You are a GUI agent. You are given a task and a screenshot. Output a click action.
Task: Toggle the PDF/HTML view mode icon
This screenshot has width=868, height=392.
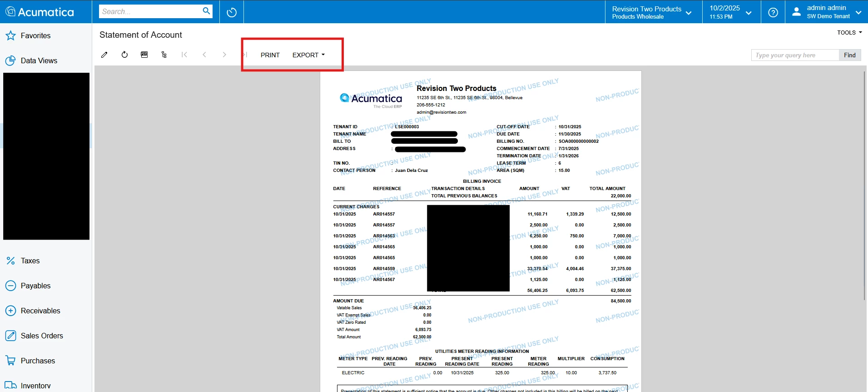[x=144, y=55]
